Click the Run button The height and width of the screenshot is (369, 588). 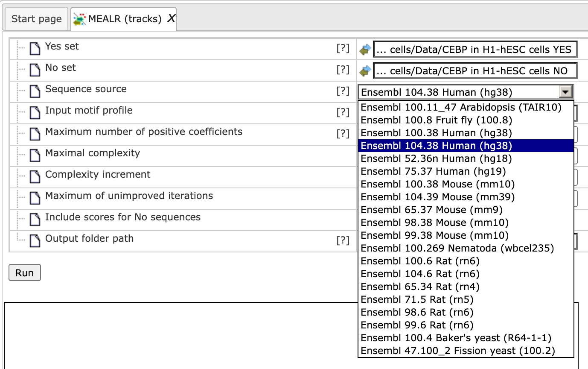pos(25,273)
